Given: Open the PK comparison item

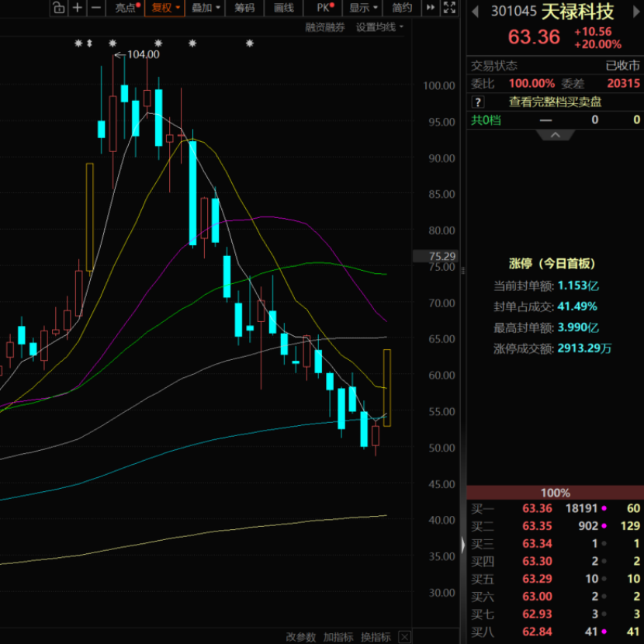Looking at the screenshot, I should 324,8.
